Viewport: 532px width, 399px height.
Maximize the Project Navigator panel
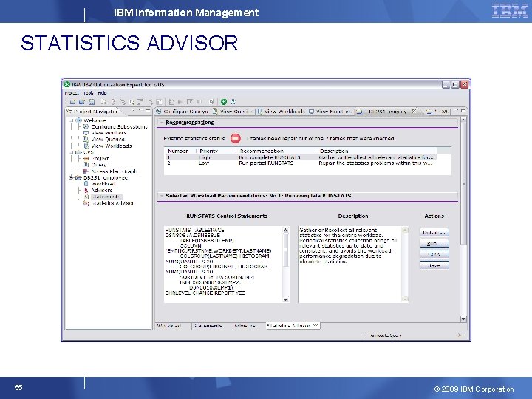click(148, 111)
